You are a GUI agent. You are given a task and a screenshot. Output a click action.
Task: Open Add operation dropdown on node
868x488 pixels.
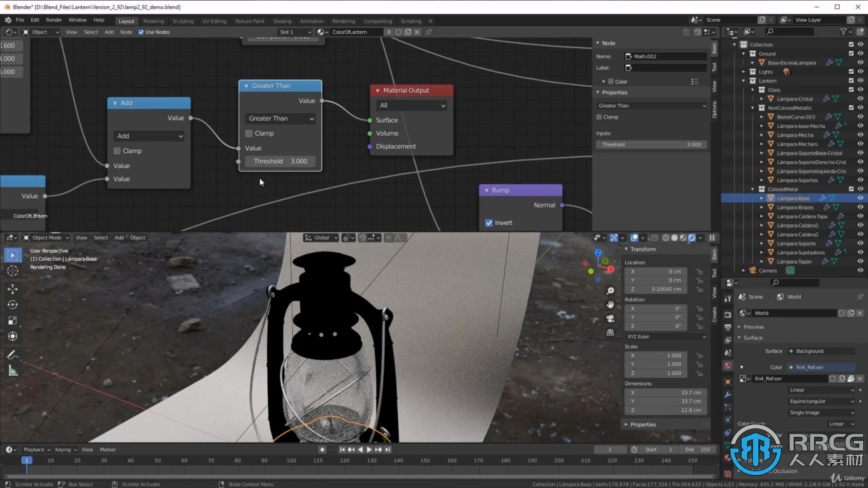[x=149, y=136]
